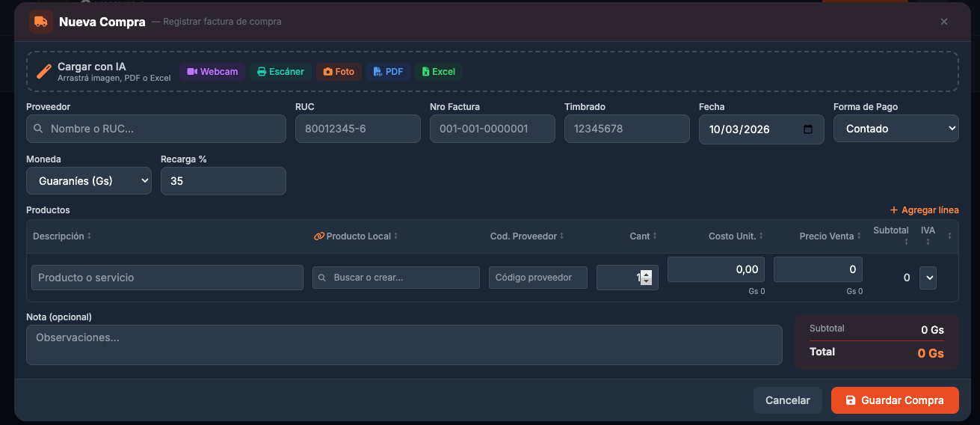The width and height of the screenshot is (980, 425).
Task: Click the PDF upload button
Action: [388, 72]
